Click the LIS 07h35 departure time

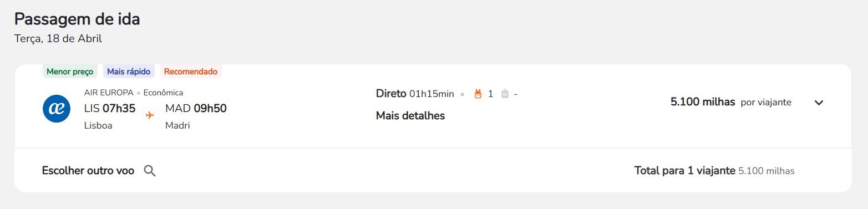[110, 108]
